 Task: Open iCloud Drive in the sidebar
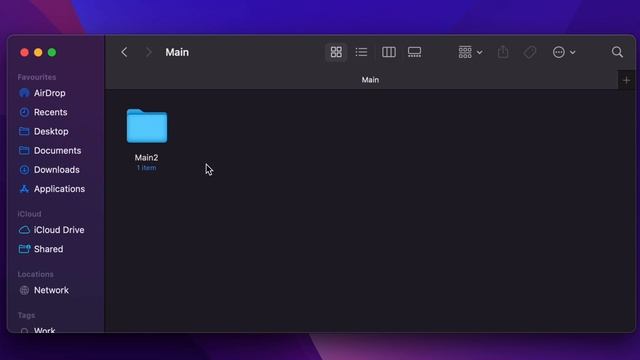(59, 230)
